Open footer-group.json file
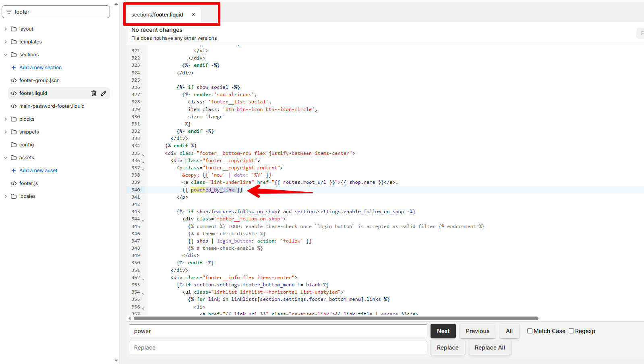The width and height of the screenshot is (644, 364). [x=39, y=80]
